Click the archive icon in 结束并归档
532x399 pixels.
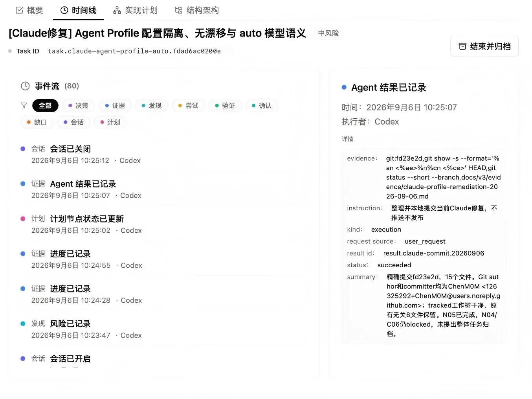tap(462, 46)
